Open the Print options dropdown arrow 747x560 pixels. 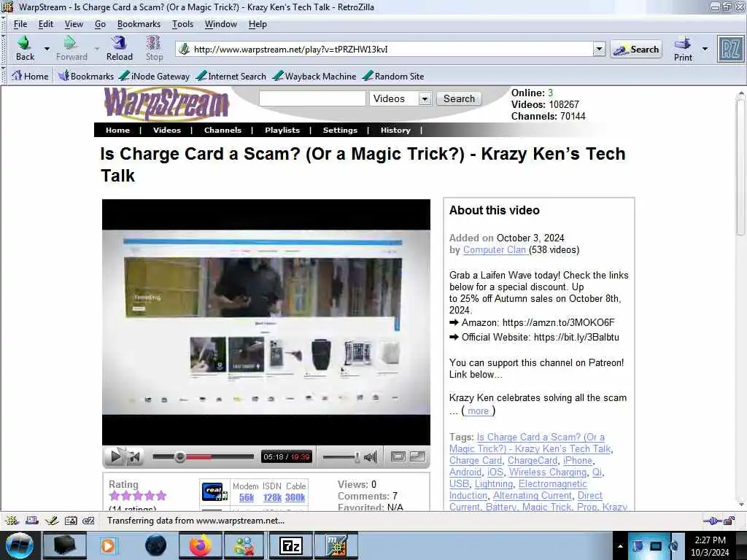pos(705,49)
